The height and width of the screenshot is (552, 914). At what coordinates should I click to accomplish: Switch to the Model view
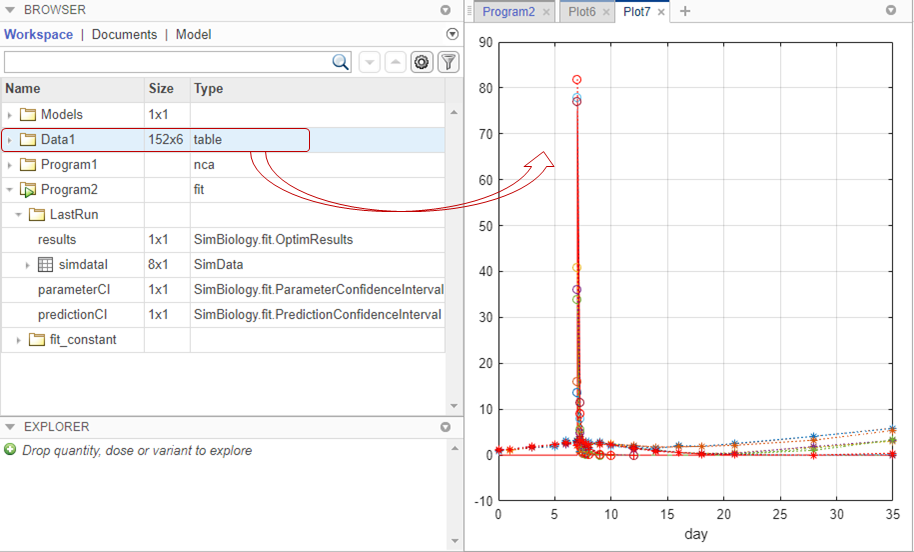tap(194, 34)
